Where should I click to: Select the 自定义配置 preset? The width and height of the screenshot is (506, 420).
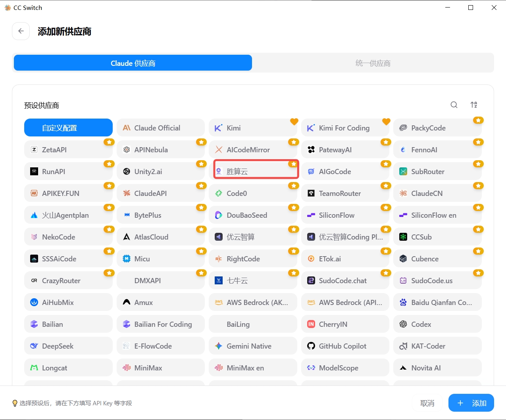(x=68, y=128)
